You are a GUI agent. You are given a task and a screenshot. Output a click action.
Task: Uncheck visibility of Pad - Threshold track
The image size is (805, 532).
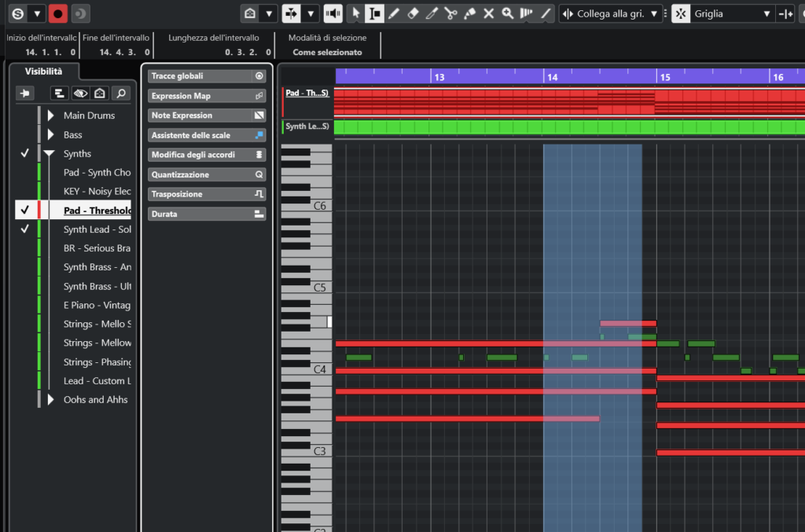coord(24,210)
